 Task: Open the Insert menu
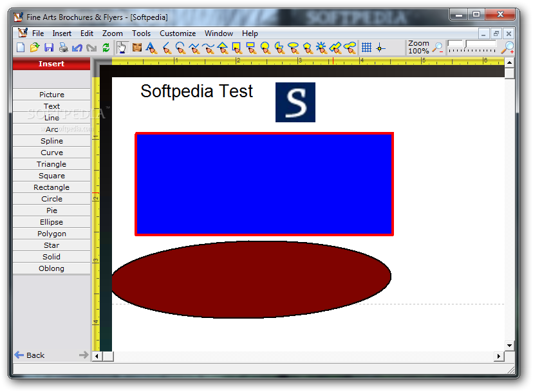pos(62,33)
